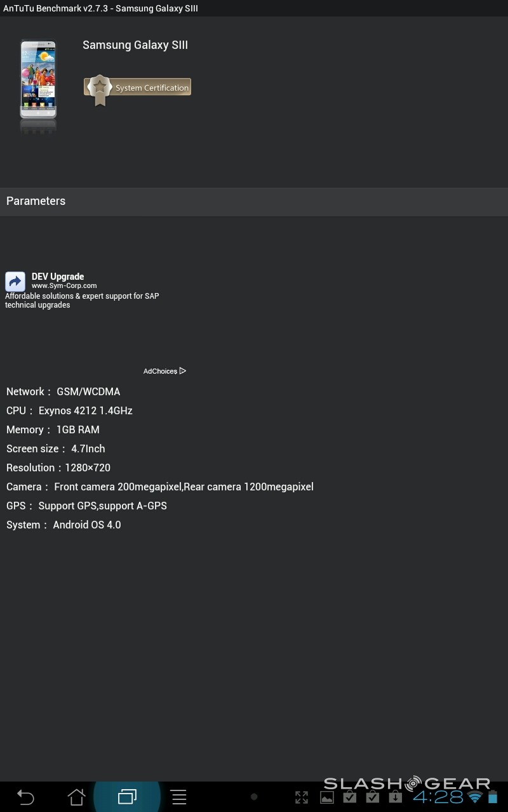Tap the Samsung Galaxy SIII device name
This screenshot has width=508, height=812.
point(135,45)
